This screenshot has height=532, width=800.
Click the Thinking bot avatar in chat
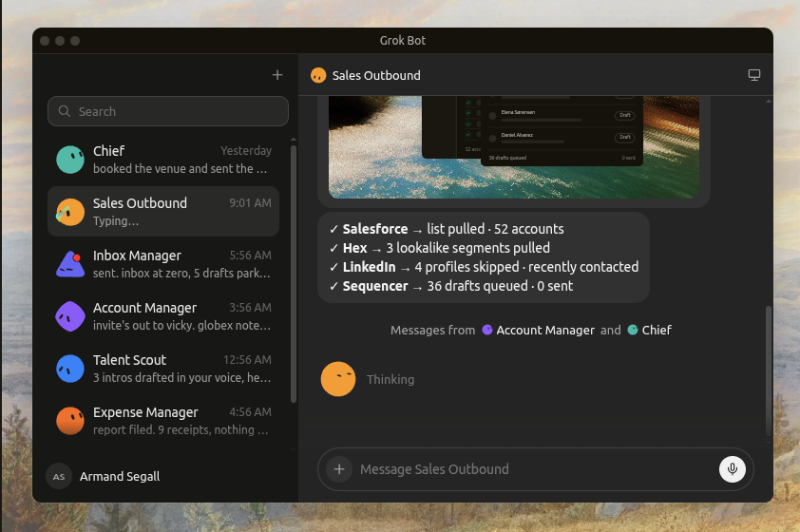337,379
